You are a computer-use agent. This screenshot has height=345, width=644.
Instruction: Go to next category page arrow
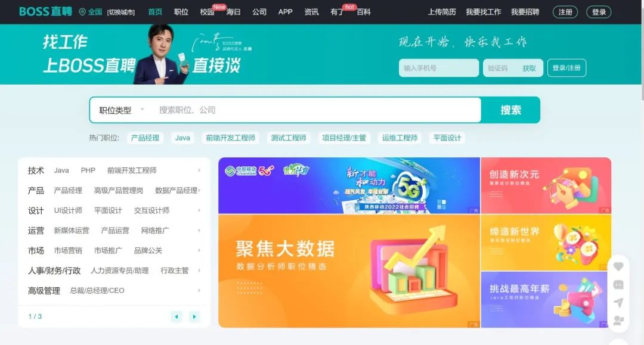[x=194, y=316]
